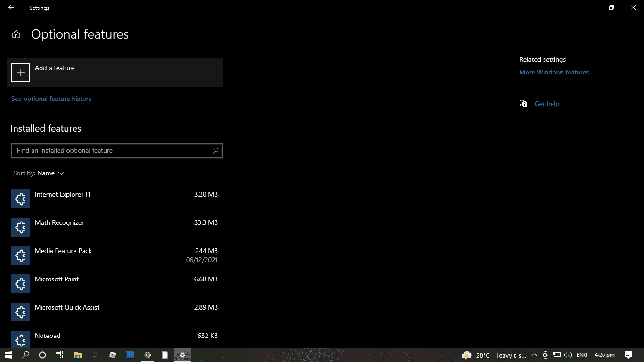Select the Notepad feature puzzle icon
This screenshot has height=362, width=644.
tap(21, 339)
